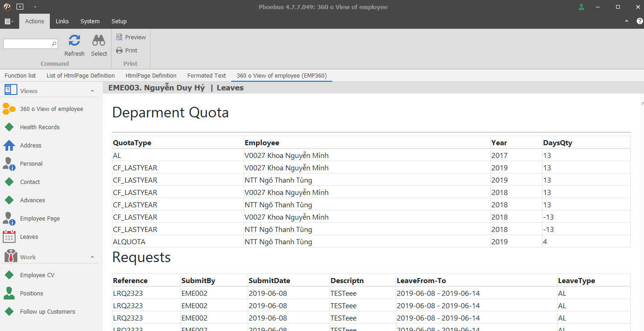Screen dimensions: 644x331
Task: Click the Views panel icon
Action: [11, 89]
